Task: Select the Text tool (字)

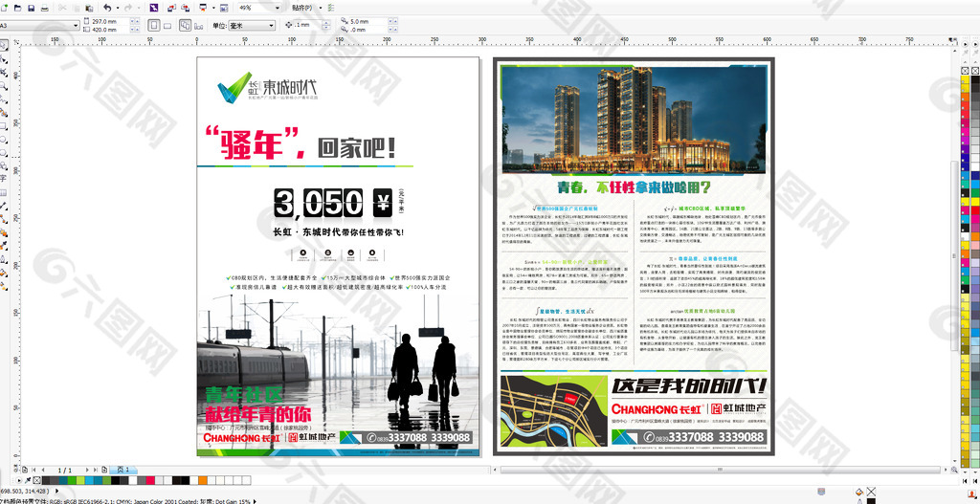Action: [x=3, y=179]
